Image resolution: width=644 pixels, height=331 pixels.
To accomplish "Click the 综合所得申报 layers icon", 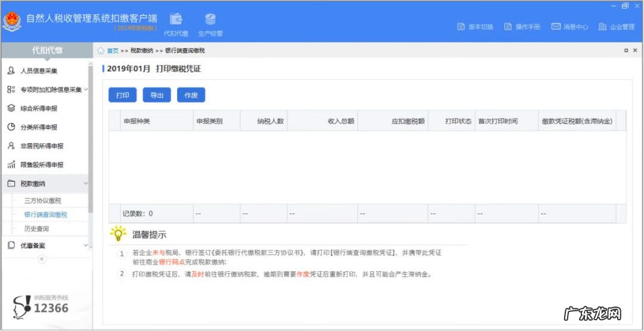I will 11,108.
